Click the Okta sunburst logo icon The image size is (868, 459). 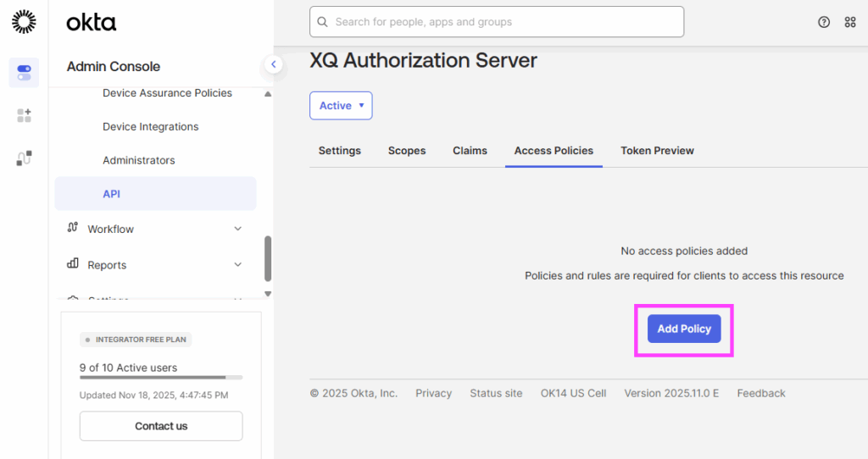point(24,22)
